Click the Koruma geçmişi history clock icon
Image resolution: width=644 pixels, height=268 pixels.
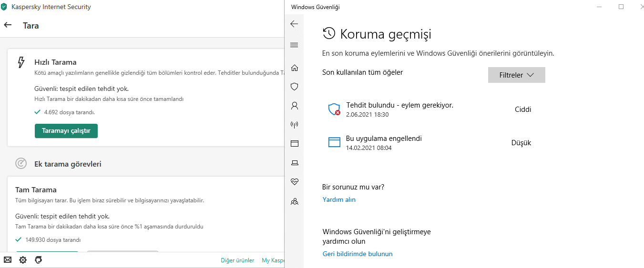329,33
